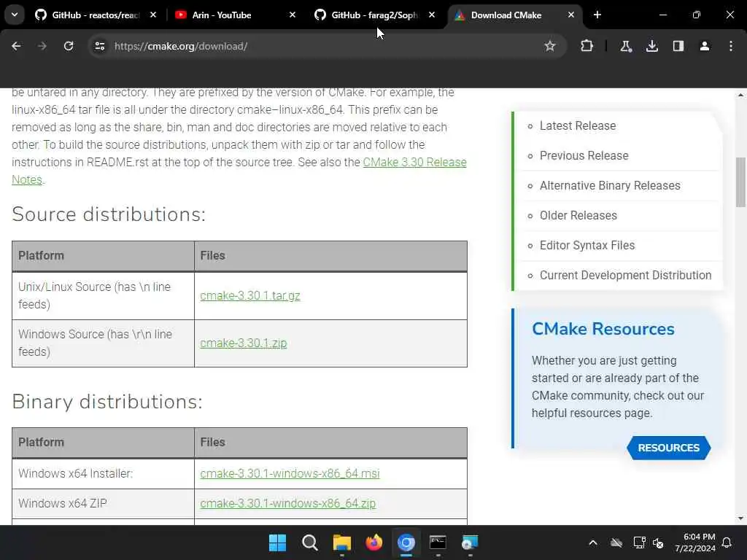
Task: Click the scrollbar down arrow
Action: click(740, 518)
